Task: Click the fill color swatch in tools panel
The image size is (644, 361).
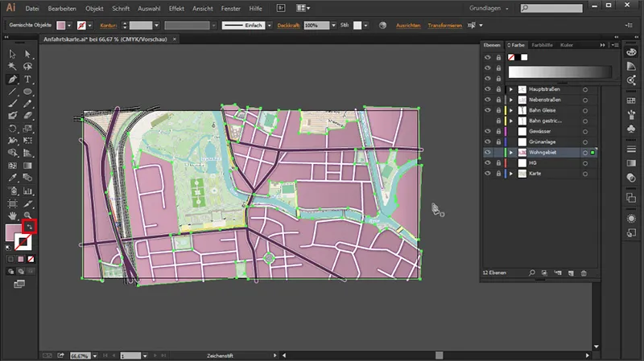Action: [12, 232]
